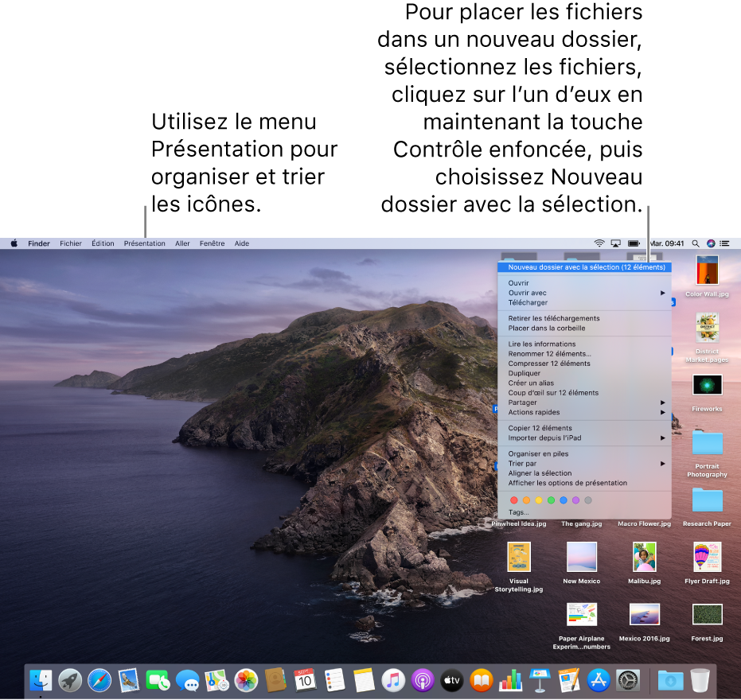Open Messages speech bubble icon
The width and height of the screenshot is (741, 700).
click(187, 681)
